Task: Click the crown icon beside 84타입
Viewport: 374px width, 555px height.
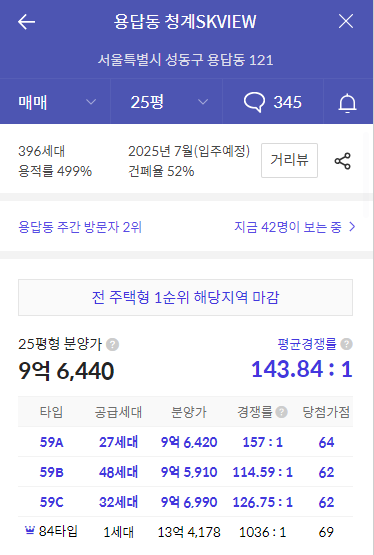Action: (30, 530)
